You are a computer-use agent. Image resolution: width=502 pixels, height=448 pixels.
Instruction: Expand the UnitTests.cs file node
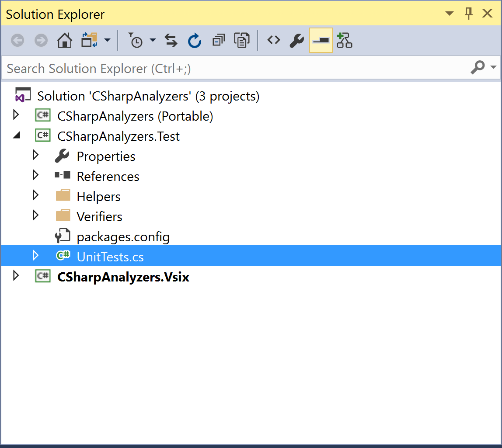tap(35, 255)
